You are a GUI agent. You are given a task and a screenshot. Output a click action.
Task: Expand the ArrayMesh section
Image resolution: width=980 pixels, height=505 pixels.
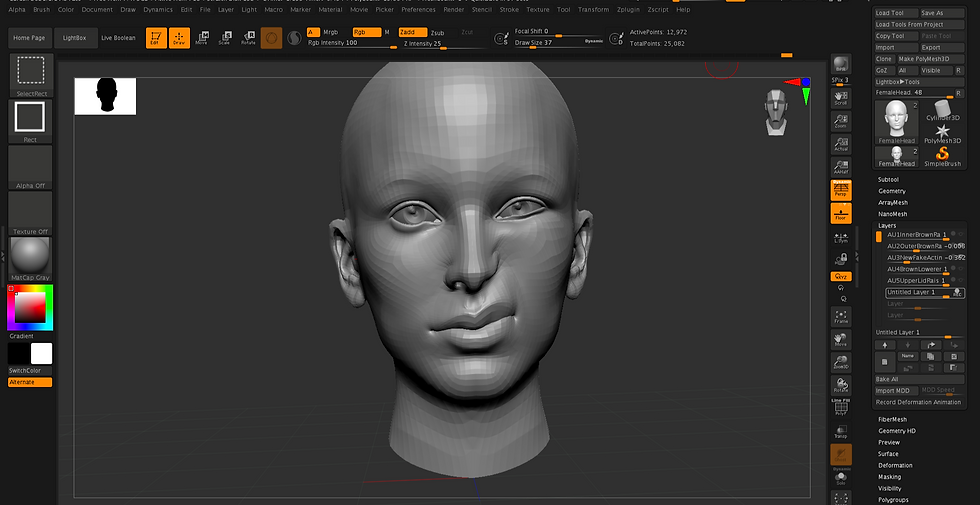click(x=892, y=202)
